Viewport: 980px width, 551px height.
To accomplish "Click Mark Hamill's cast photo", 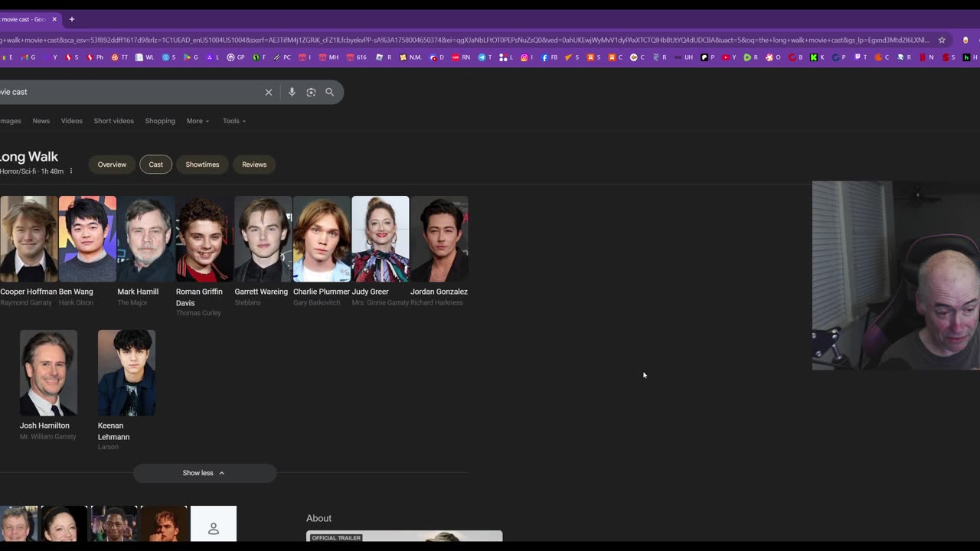I will pos(146,239).
